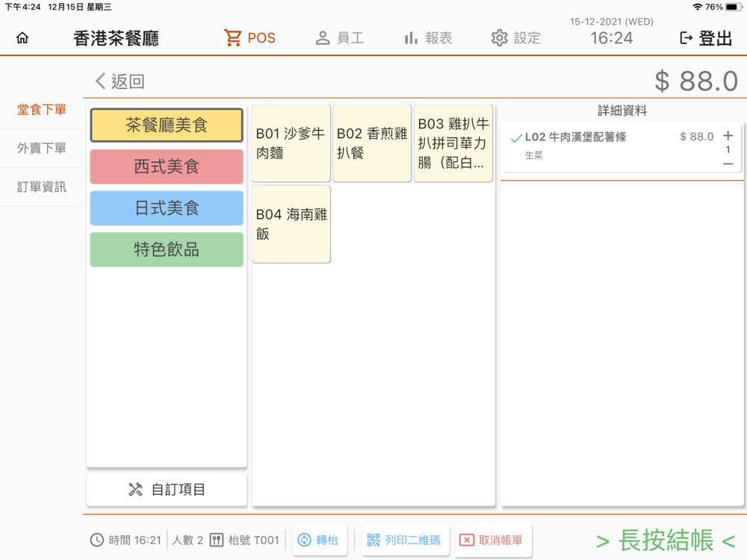Go to the home screen icon
This screenshot has height=560, width=747.
tap(22, 37)
